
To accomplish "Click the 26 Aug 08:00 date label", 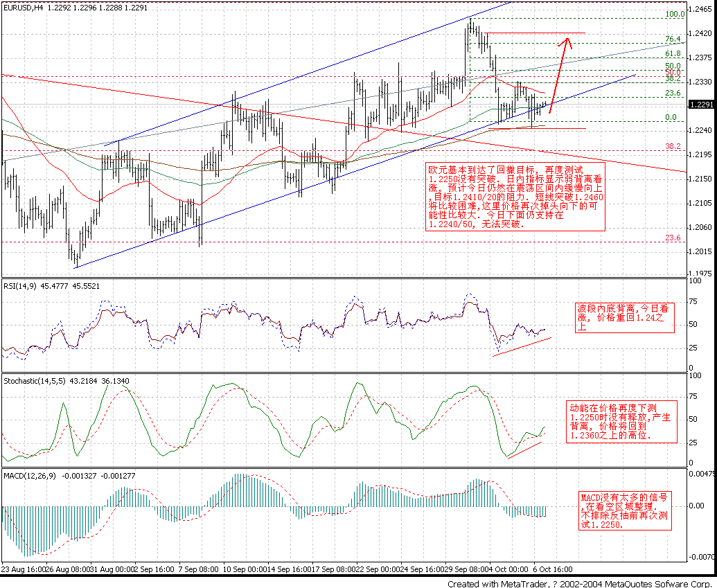I will pos(68,570).
